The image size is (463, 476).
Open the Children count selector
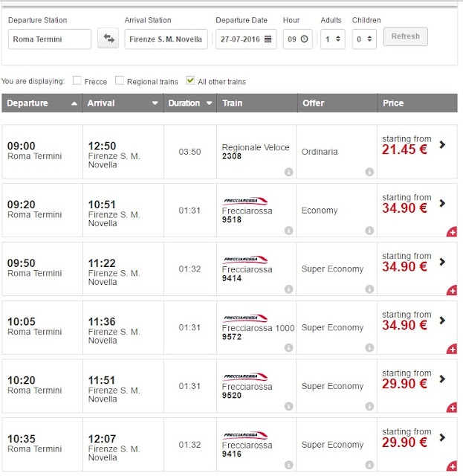coord(364,39)
